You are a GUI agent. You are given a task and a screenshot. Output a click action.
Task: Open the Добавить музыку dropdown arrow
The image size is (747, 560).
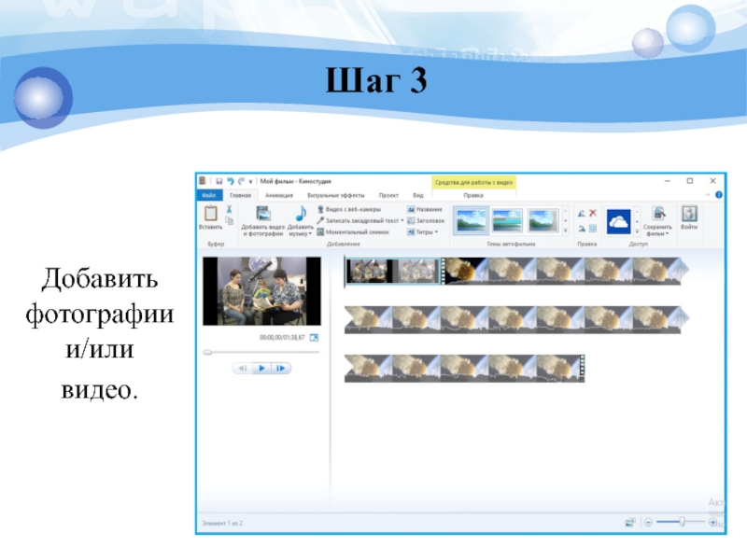[310, 234]
